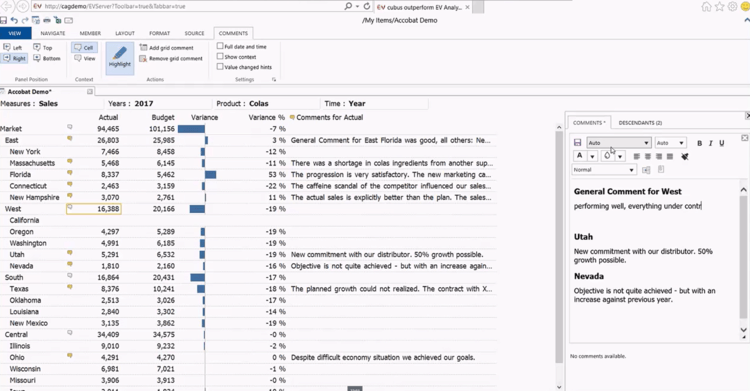Open the Settings group dialog launcher

pos(274,79)
